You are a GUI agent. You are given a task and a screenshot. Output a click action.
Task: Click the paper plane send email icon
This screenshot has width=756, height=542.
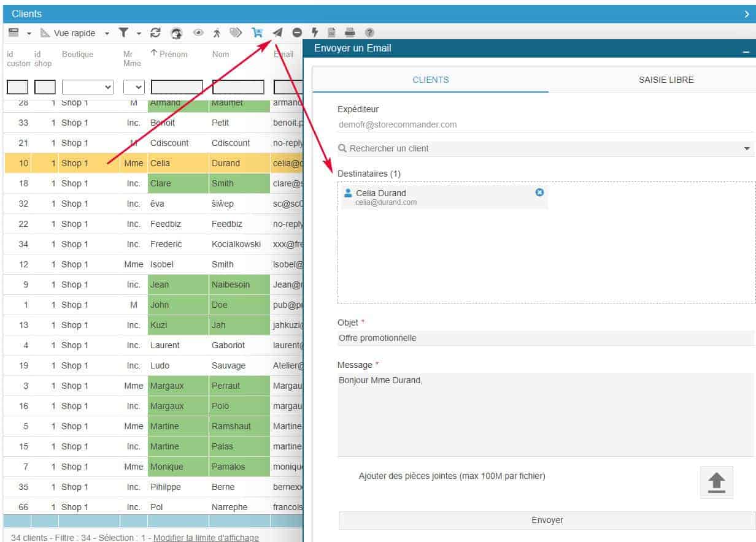tap(278, 33)
